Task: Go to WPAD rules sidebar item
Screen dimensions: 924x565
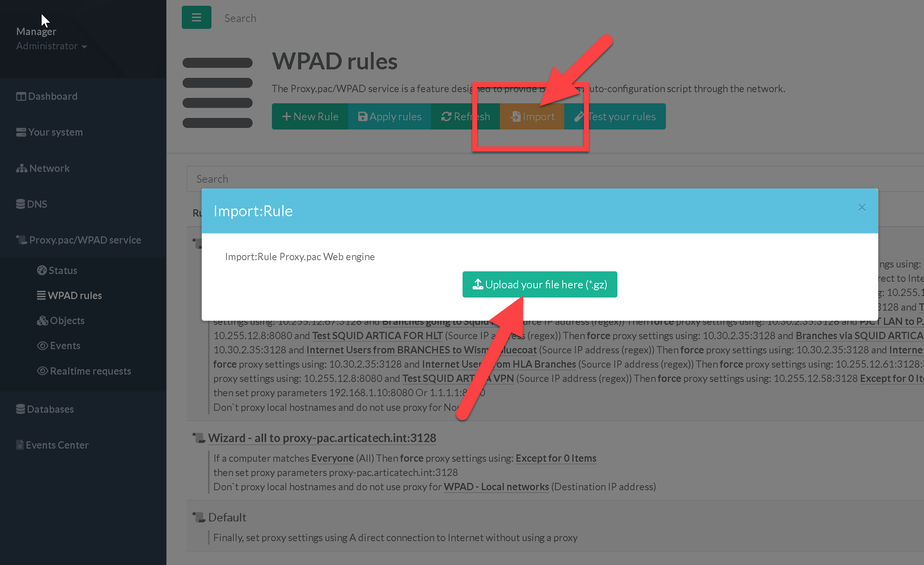Action: [x=69, y=296]
